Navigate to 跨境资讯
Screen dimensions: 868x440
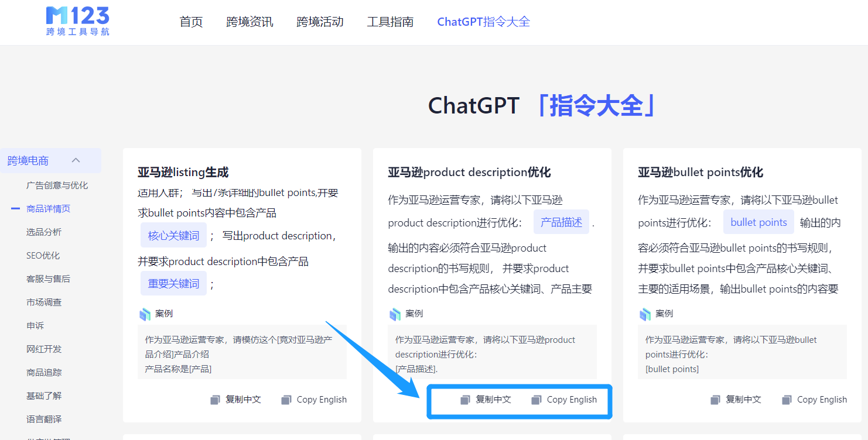point(250,22)
